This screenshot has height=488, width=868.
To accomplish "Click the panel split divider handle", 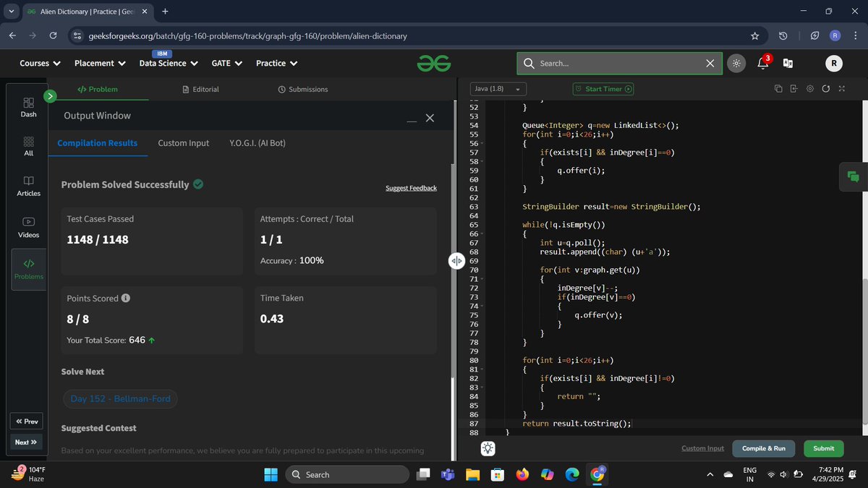I will (456, 261).
